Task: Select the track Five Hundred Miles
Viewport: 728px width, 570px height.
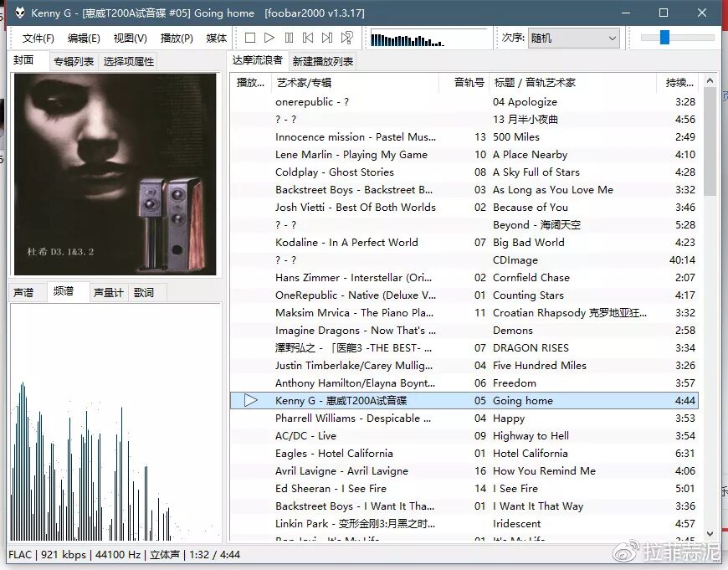Action: [464, 366]
